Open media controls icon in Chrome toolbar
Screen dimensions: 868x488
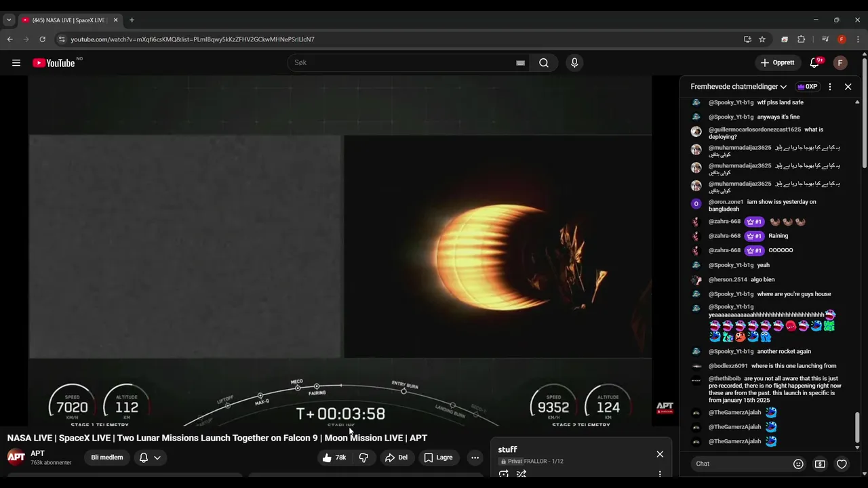[825, 39]
